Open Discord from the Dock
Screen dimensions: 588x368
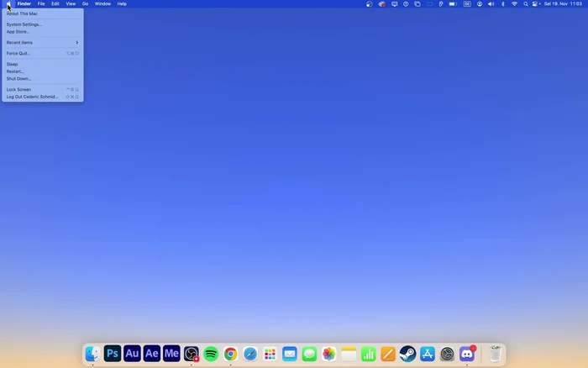[x=467, y=354]
